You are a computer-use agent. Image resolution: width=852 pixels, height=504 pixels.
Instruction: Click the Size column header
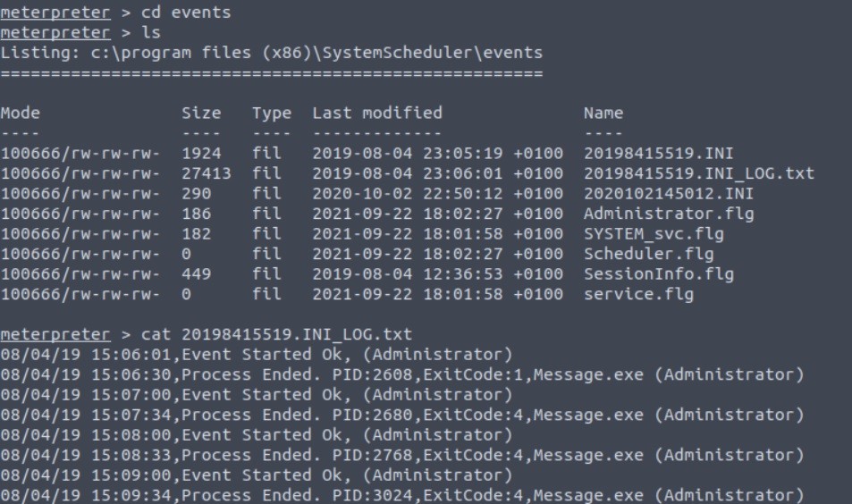(x=200, y=113)
